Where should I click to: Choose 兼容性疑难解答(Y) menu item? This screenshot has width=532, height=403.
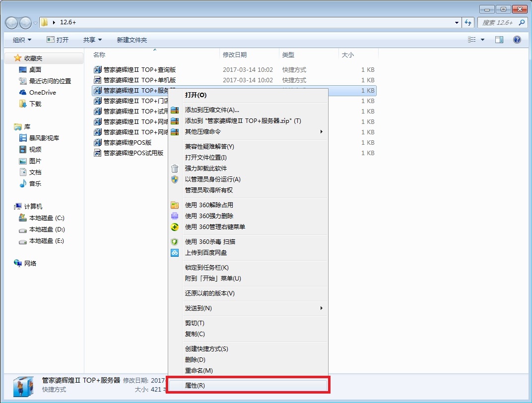point(248,146)
